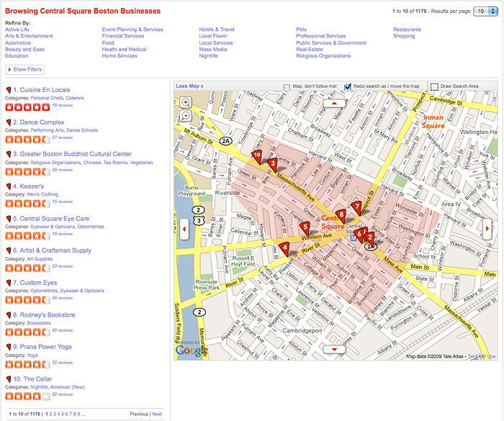Open the Bookstores category link
Viewport: 504px width, 421px height.
coord(39,323)
